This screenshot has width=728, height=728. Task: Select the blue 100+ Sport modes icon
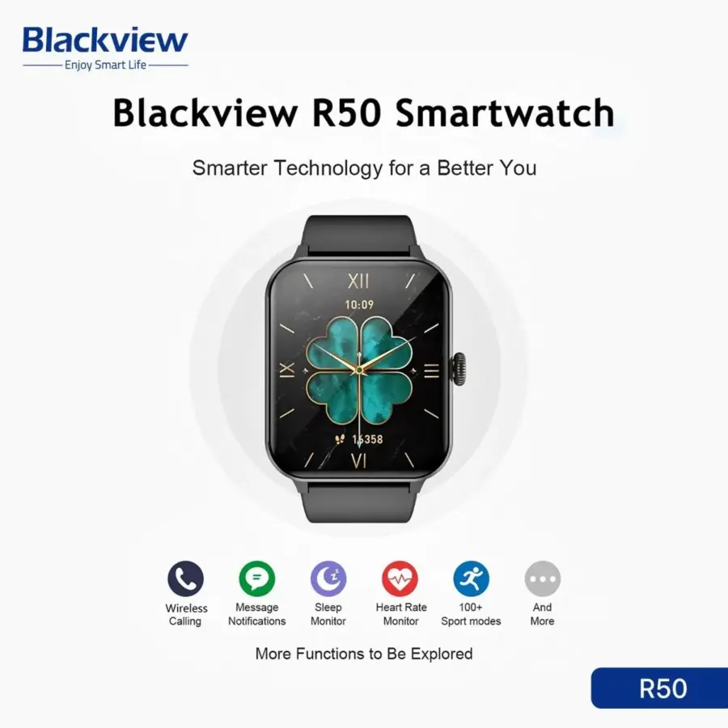coord(472,578)
